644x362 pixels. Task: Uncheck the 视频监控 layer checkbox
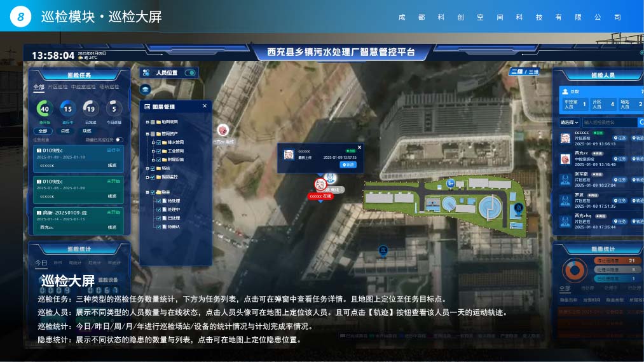pos(153,177)
